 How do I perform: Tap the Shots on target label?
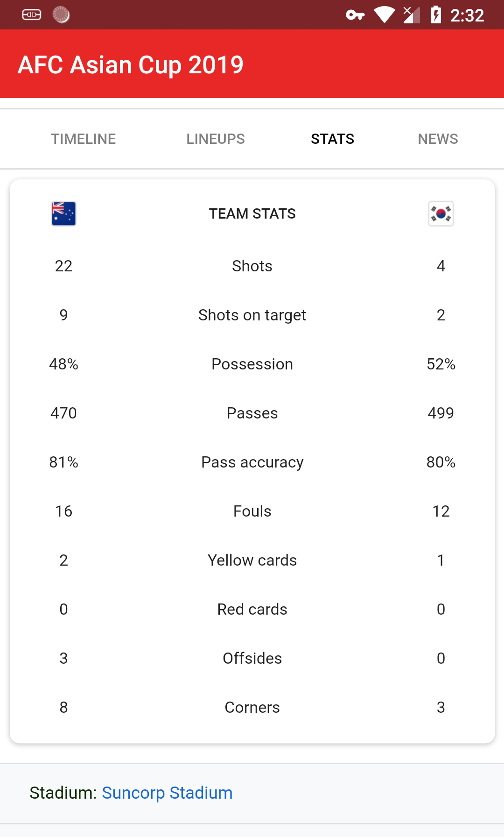pyautogui.click(x=252, y=315)
